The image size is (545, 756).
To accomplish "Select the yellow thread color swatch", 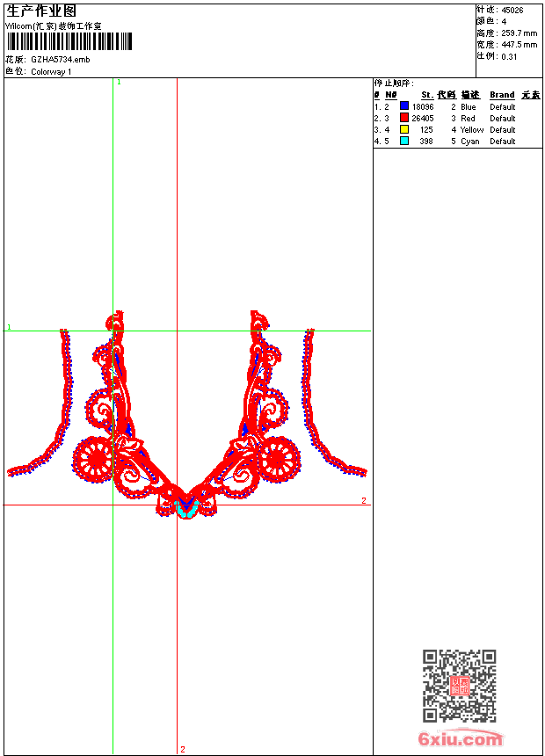I will pyautogui.click(x=404, y=128).
